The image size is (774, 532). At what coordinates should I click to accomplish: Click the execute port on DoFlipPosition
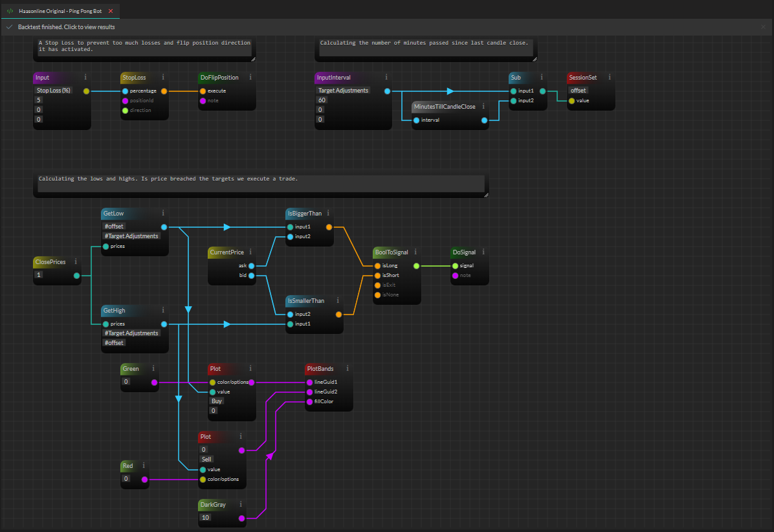click(x=202, y=91)
